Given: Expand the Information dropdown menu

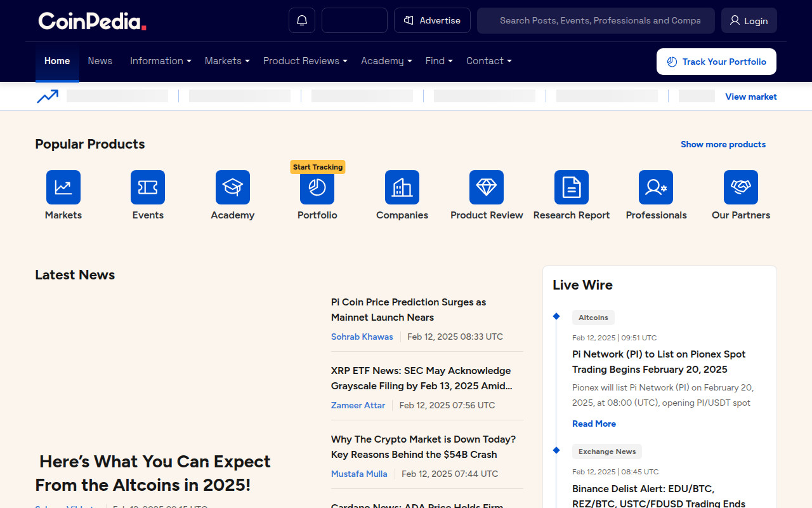Looking at the screenshot, I should tap(160, 61).
